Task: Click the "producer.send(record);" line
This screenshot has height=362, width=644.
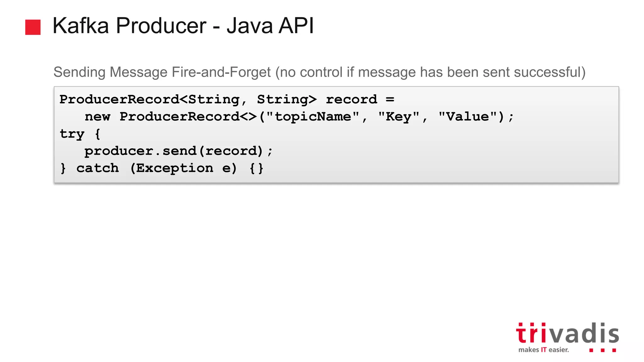Action: click(178, 151)
